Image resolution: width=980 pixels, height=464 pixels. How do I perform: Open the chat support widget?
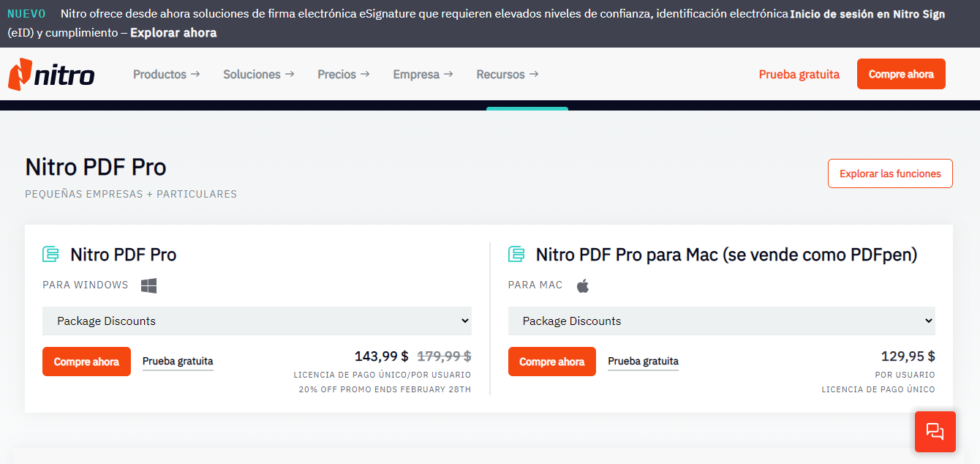935,431
